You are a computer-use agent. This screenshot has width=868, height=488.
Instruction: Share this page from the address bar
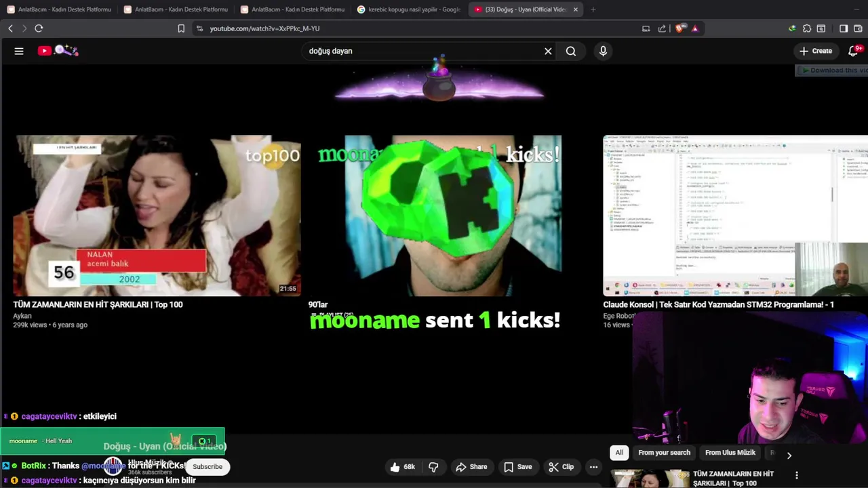click(x=662, y=28)
